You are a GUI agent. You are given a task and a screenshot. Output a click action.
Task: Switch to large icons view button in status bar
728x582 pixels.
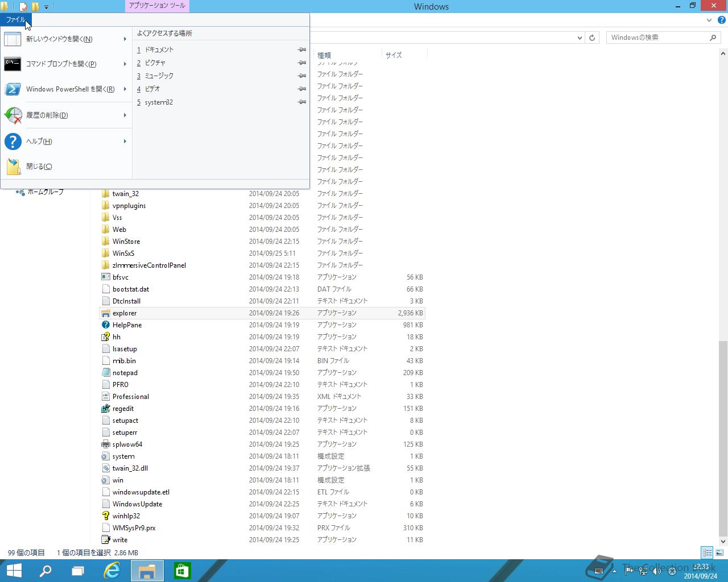point(719,552)
